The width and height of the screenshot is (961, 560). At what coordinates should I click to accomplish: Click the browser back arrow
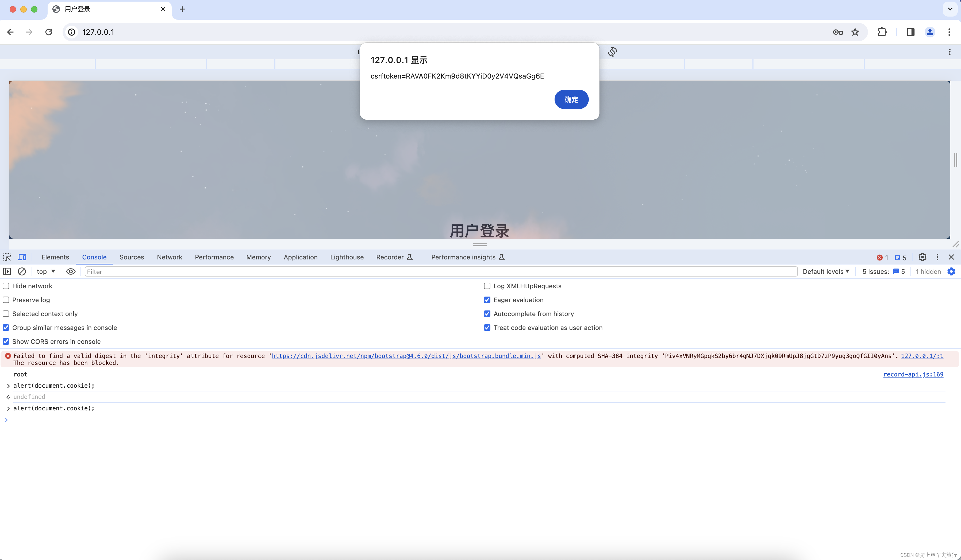coord(10,32)
